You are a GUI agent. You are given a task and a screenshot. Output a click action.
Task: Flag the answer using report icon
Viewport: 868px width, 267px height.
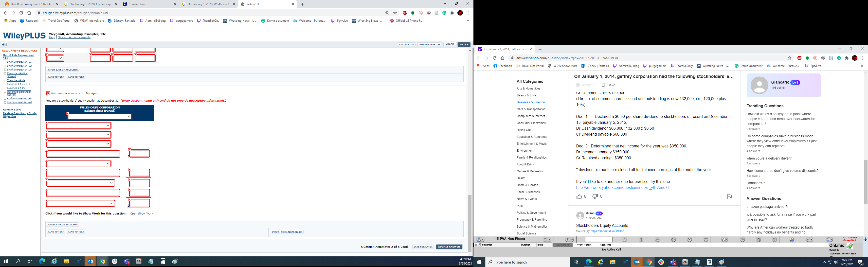pos(729,196)
